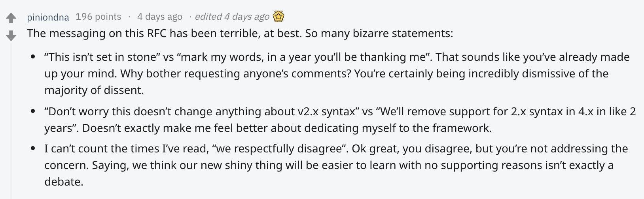Click the third bullet point marker
The image size is (644, 199).
tap(33, 148)
